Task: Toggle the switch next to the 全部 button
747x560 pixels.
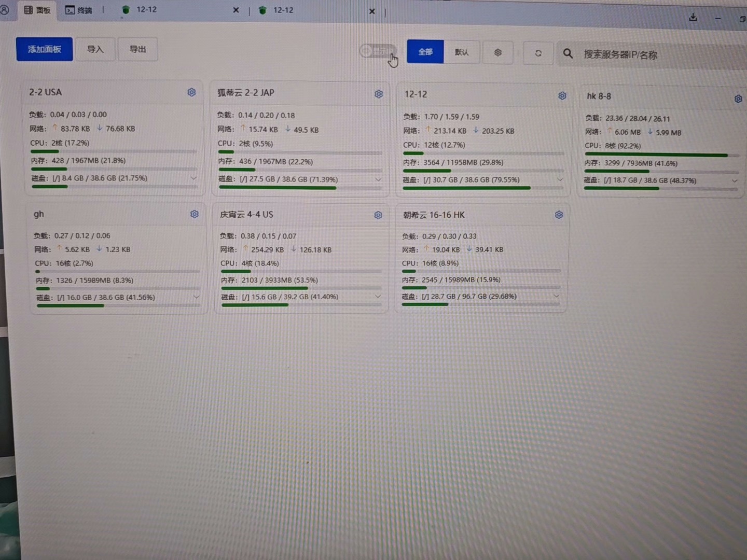Action: (378, 50)
